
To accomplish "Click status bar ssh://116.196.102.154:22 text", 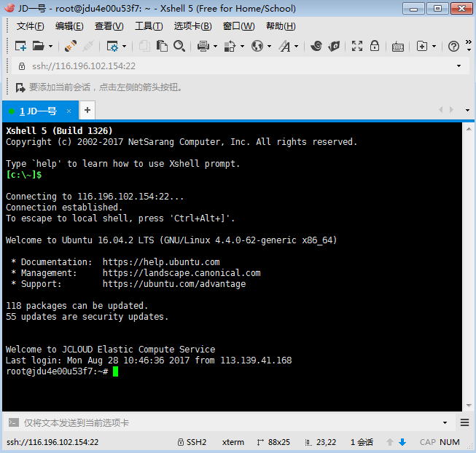I will (52, 442).
